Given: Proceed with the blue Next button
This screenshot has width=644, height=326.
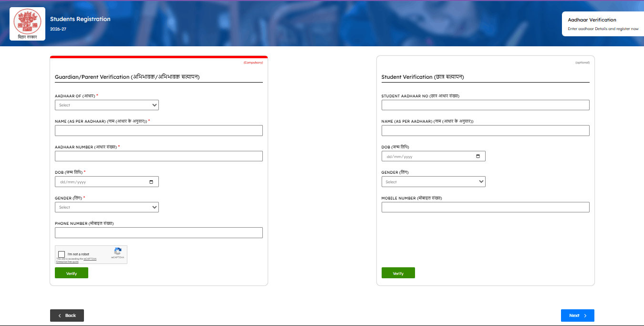Looking at the screenshot, I should tap(577, 315).
